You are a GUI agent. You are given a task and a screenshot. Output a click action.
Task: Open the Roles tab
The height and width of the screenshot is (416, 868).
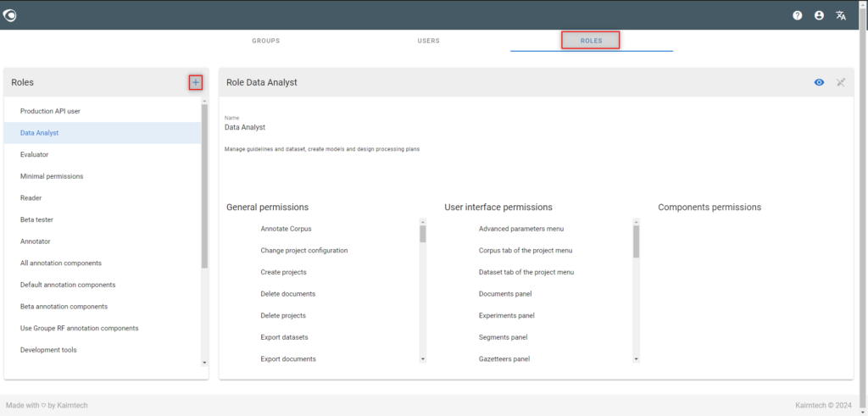[x=591, y=41]
